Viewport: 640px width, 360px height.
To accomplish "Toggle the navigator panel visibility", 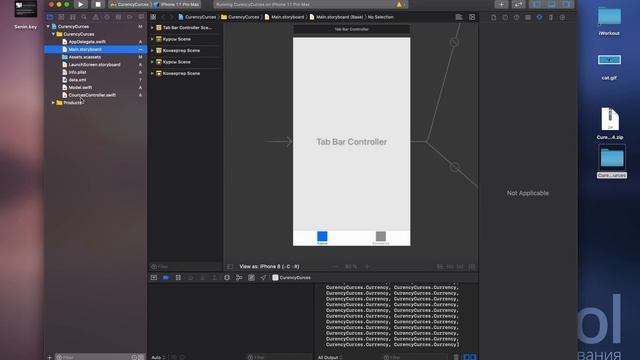I will [x=536, y=4].
